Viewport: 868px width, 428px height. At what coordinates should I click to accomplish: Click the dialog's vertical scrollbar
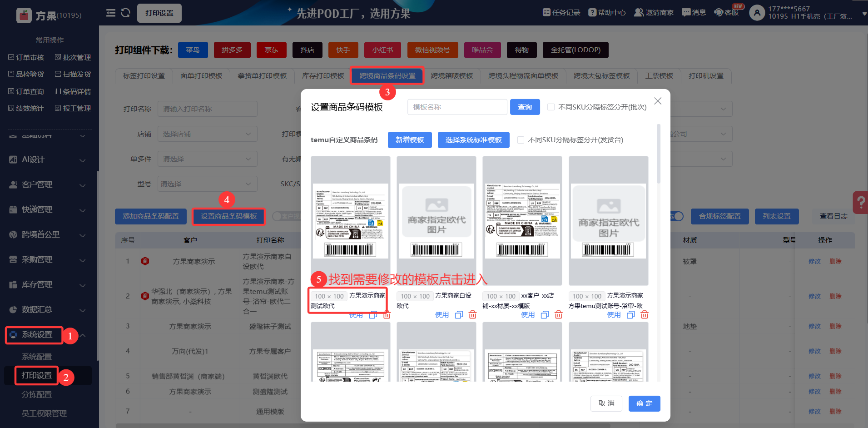[x=659, y=154]
